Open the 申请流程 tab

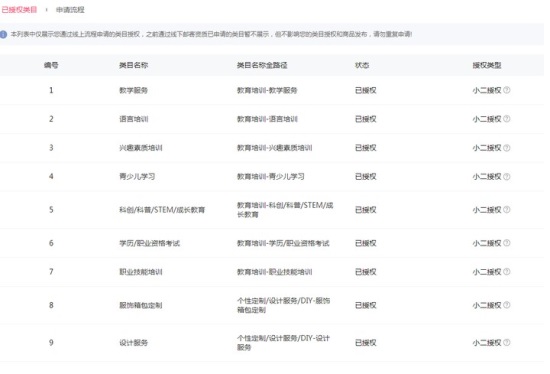click(x=70, y=10)
